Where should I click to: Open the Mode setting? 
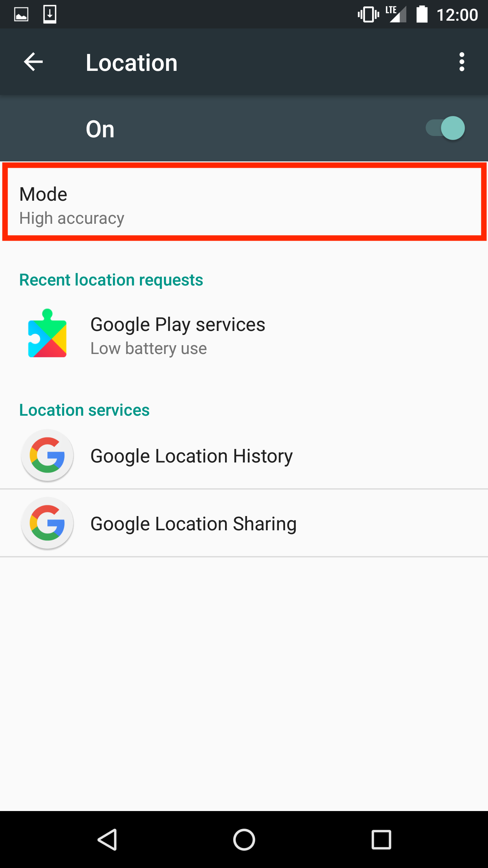[x=244, y=202]
